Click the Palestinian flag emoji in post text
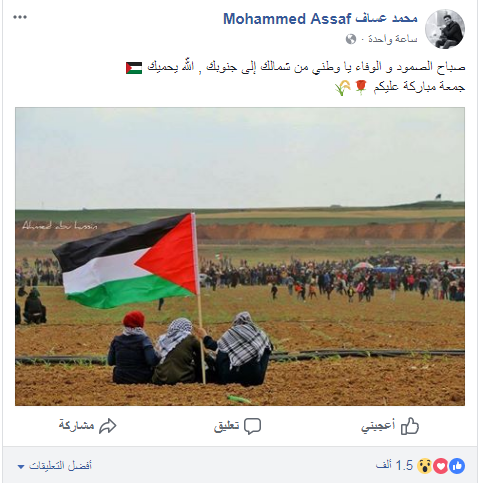 (134, 68)
